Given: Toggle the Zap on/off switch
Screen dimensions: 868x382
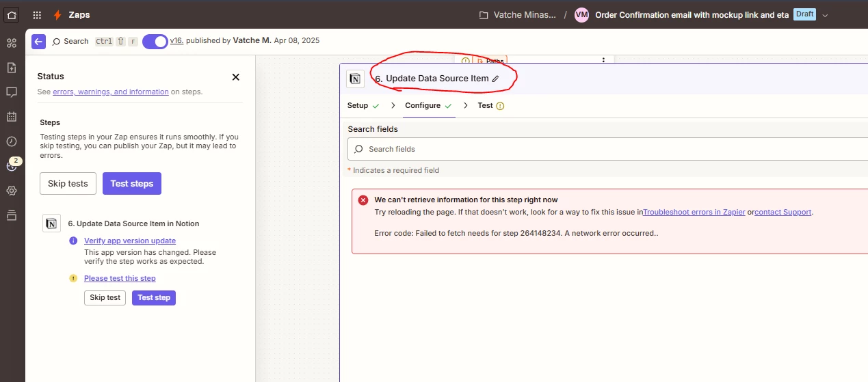Looking at the screenshot, I should point(155,42).
